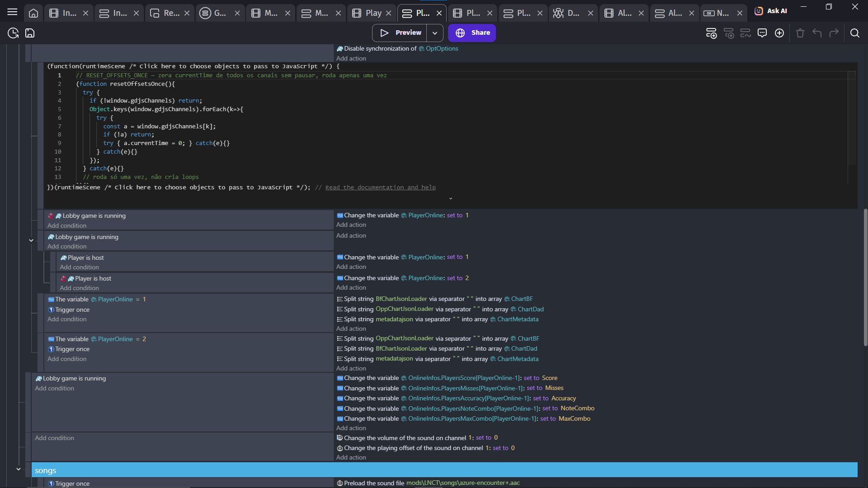Click the save project icon

[x=30, y=33]
